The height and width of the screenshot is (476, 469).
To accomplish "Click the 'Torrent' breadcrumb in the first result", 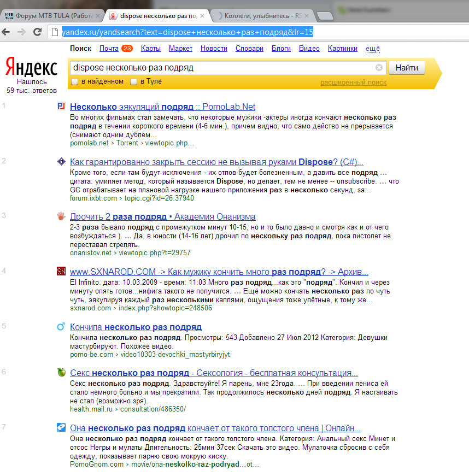I will coord(127,143).
